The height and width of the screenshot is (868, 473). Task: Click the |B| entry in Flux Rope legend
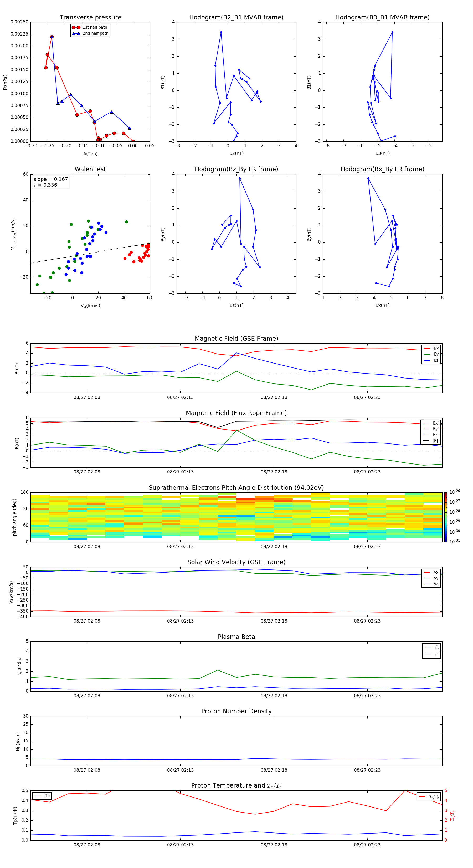coord(431,441)
